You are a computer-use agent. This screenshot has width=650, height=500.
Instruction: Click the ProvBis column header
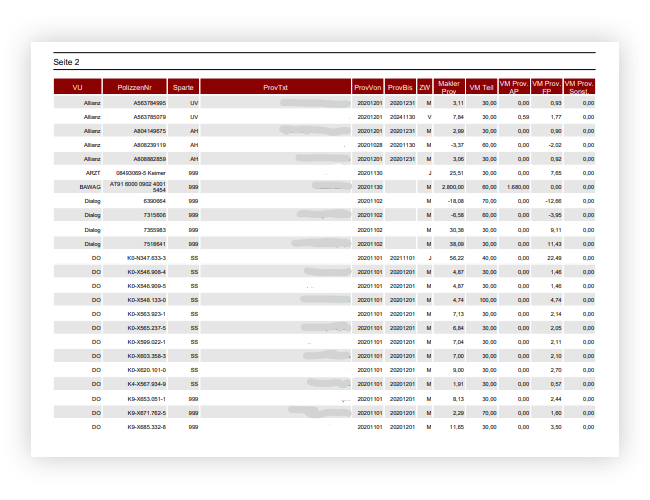click(x=400, y=87)
